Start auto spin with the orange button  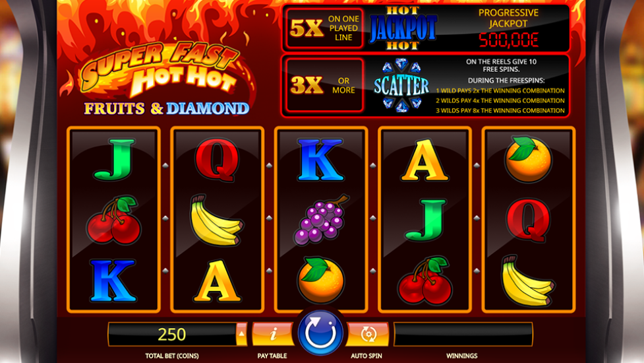coord(368,334)
